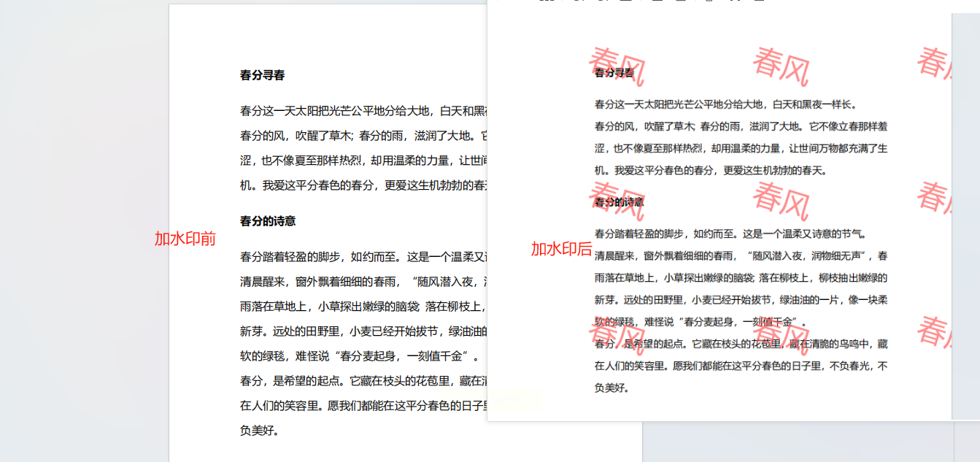The width and height of the screenshot is (980, 462).
Task: Click '春分寻春' heading in watermarked document
Action: point(614,73)
